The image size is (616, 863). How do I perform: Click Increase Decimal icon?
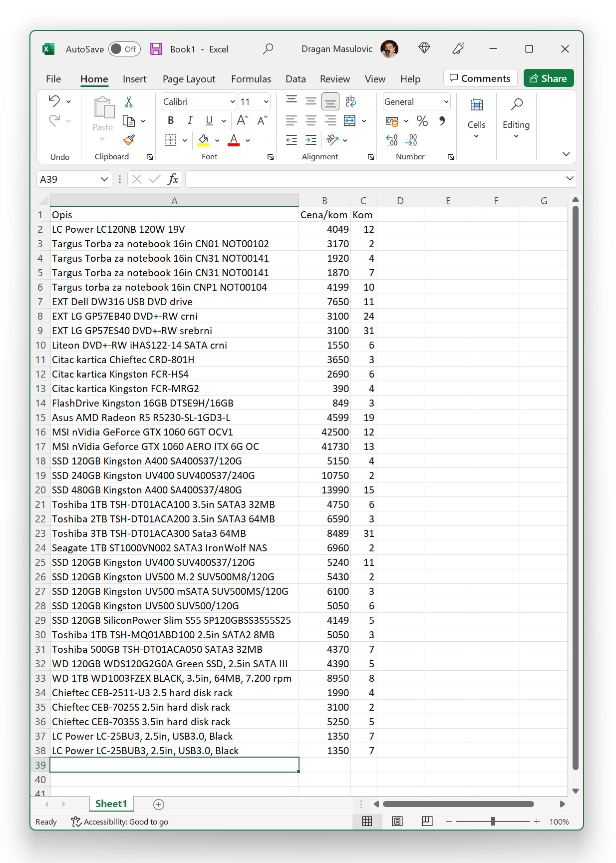[x=392, y=140]
